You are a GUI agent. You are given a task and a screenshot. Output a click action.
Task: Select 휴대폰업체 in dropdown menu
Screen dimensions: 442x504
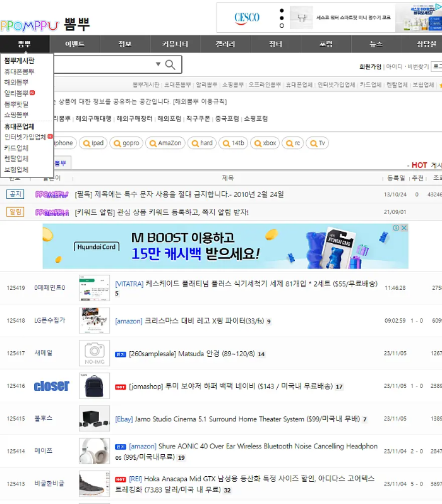pyautogui.click(x=20, y=127)
